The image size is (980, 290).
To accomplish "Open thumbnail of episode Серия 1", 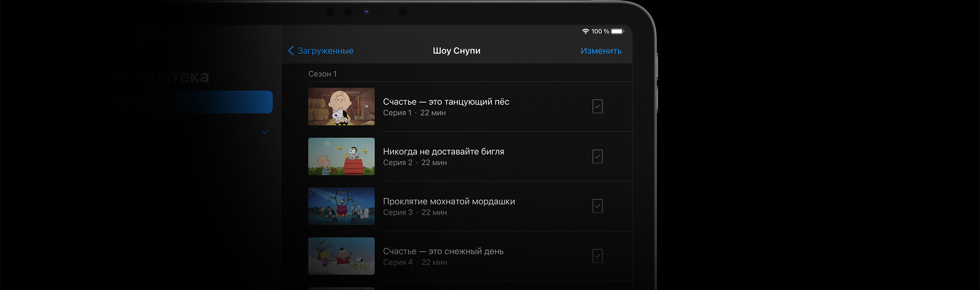I will point(341,106).
